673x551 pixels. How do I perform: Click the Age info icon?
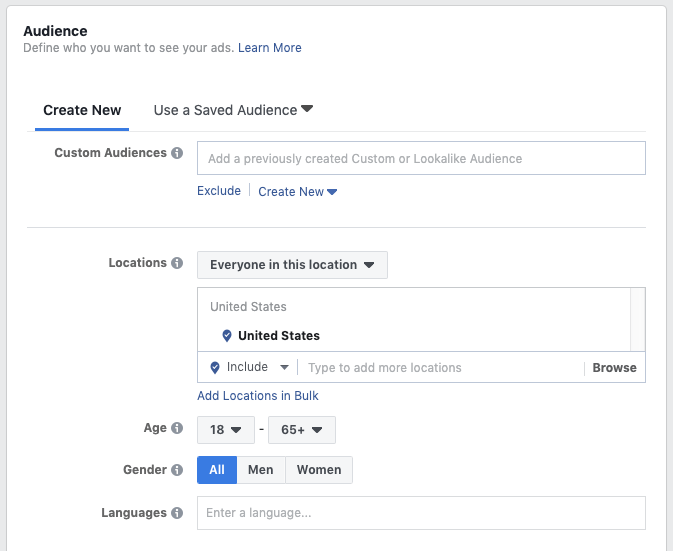(177, 428)
